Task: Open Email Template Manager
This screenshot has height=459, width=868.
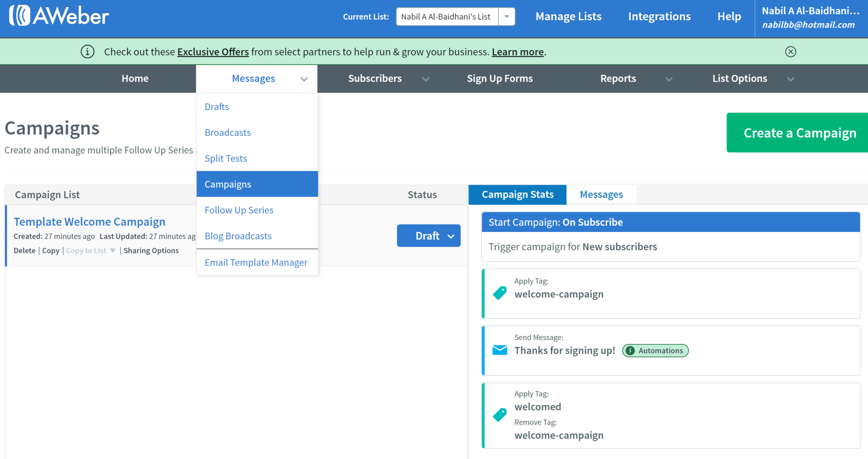Action: pos(257,263)
